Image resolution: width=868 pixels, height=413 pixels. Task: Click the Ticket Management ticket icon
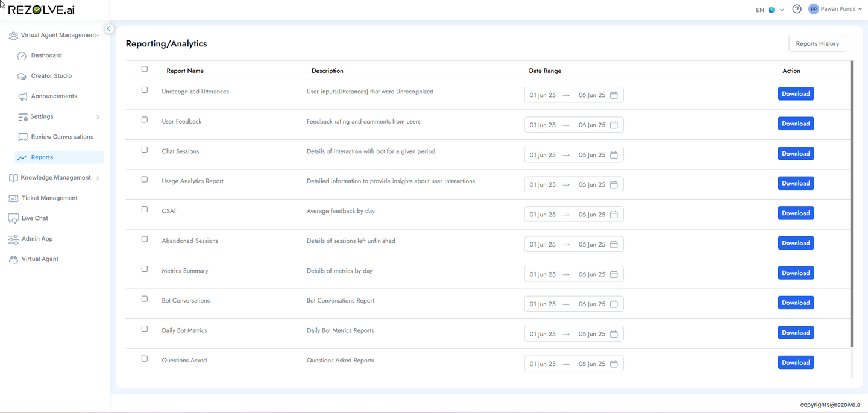click(x=13, y=198)
